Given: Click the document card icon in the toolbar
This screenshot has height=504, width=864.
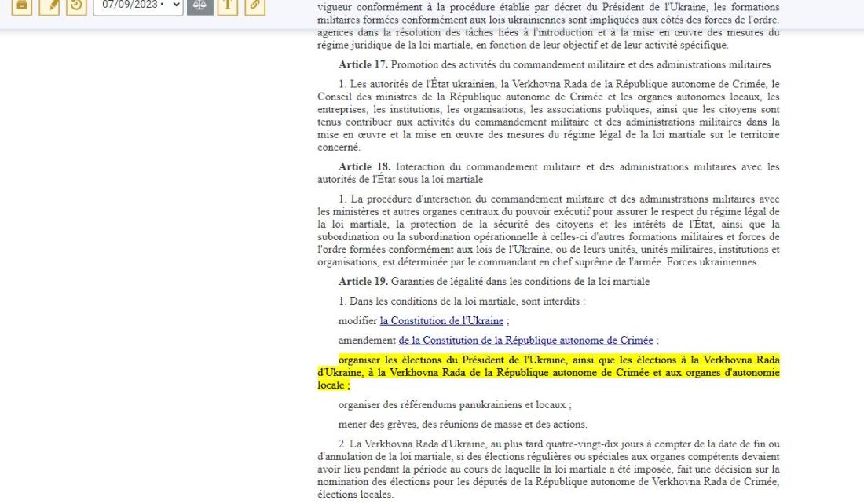Looking at the screenshot, I should click(22, 6).
